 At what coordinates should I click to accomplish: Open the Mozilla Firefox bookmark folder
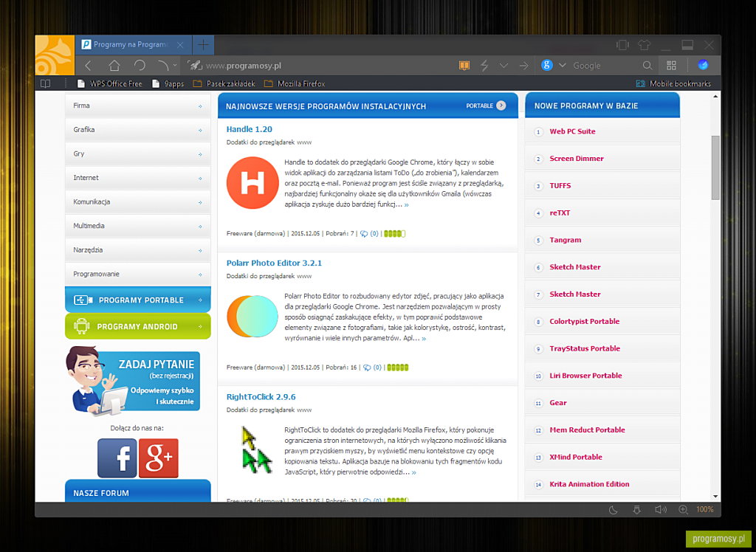pyautogui.click(x=295, y=84)
